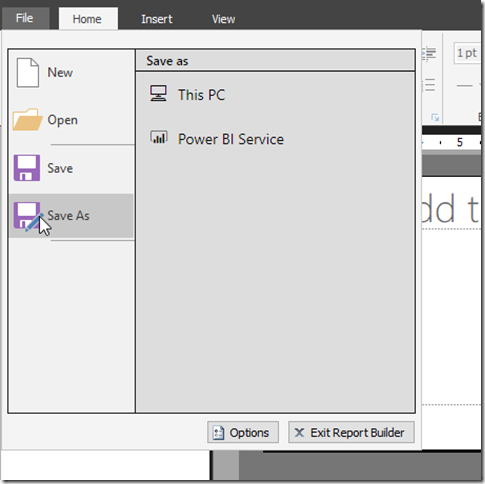Open the View tab
Image resolution: width=485 pixels, height=484 pixels.
point(223,19)
